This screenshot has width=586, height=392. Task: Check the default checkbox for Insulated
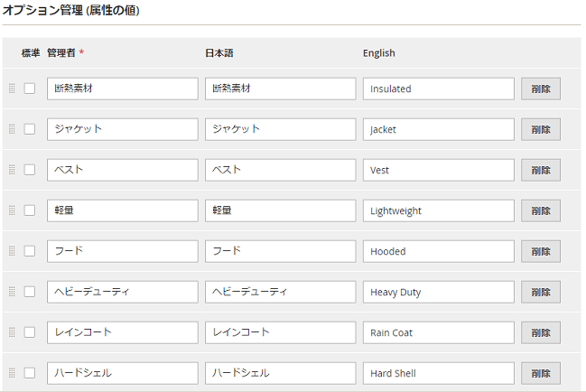tap(30, 89)
